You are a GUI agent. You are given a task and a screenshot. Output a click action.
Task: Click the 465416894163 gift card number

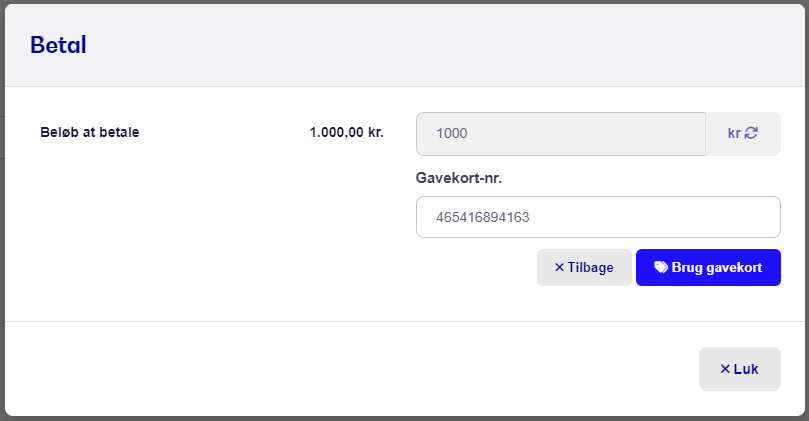(482, 217)
